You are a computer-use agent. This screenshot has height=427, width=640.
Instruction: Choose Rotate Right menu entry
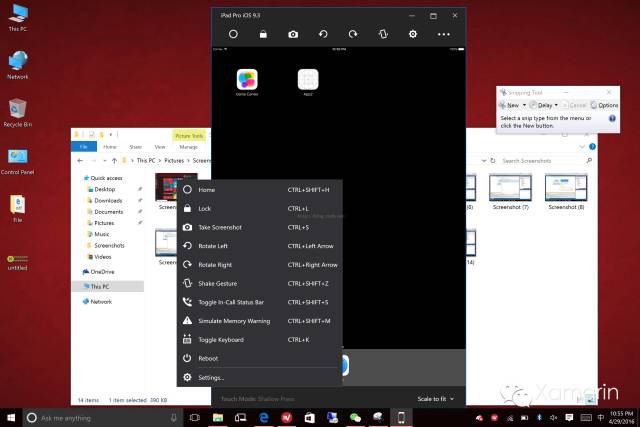pyautogui.click(x=260, y=265)
